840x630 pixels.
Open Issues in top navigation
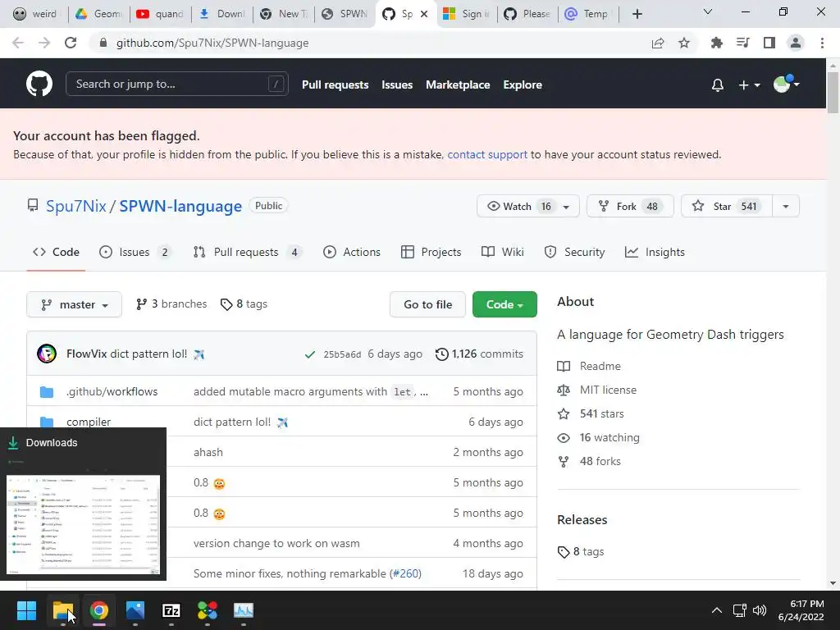[397, 84]
